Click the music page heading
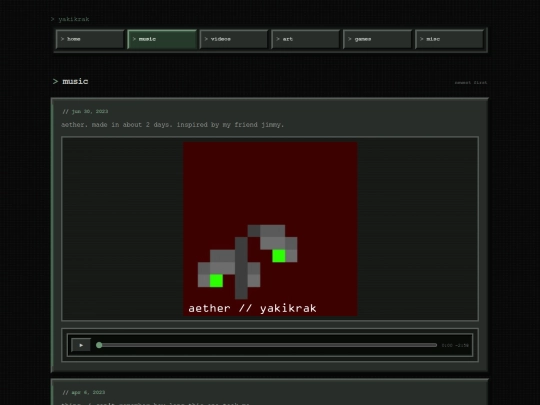 coord(75,82)
